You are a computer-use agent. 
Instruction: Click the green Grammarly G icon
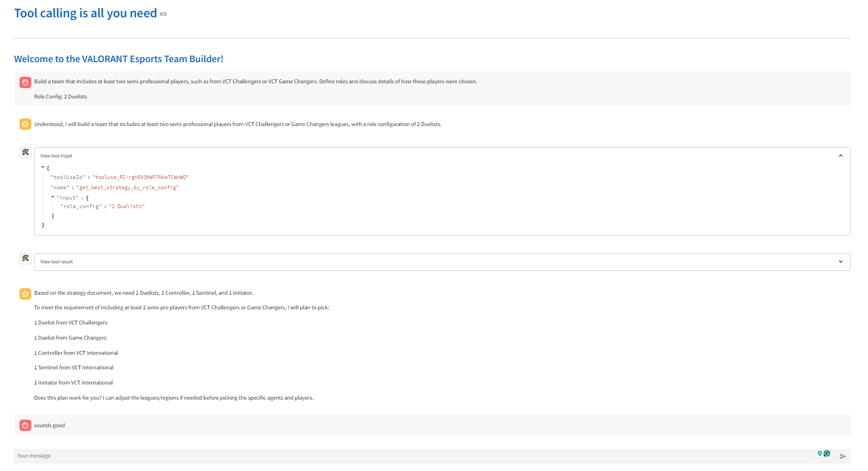point(827,453)
